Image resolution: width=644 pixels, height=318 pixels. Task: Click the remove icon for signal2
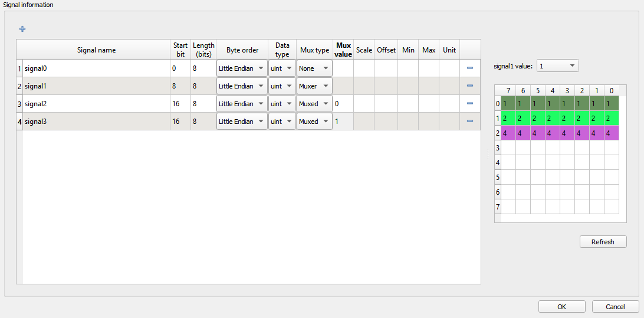click(x=470, y=104)
